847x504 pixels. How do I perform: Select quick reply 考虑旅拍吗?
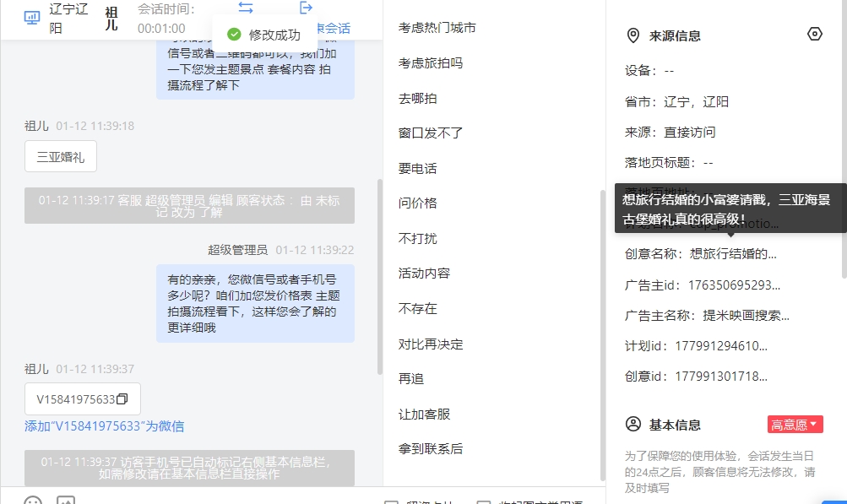pyautogui.click(x=431, y=63)
